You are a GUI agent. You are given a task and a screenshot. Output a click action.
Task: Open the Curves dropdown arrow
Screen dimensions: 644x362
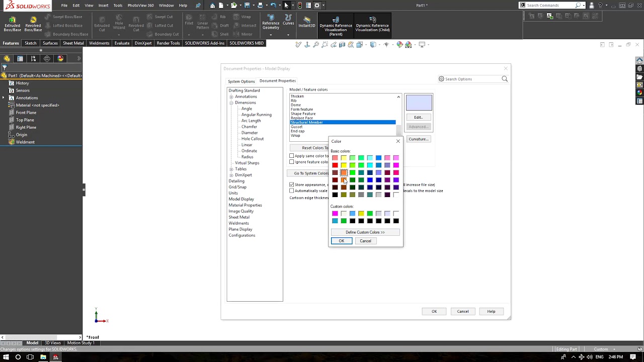tap(288, 35)
